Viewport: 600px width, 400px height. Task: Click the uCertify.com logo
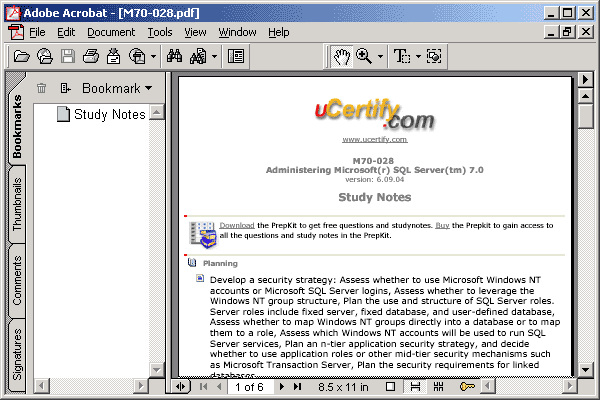click(375, 114)
